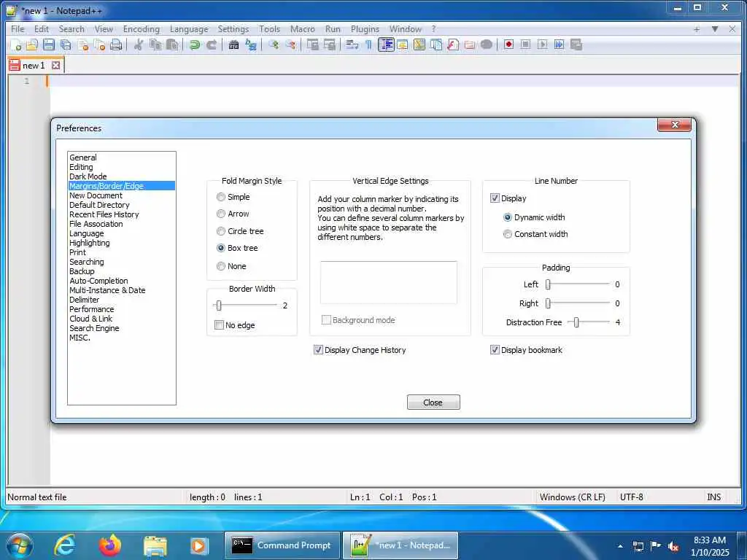The width and height of the screenshot is (747, 560).
Task: Select the Simple fold margin style
Action: (220, 197)
